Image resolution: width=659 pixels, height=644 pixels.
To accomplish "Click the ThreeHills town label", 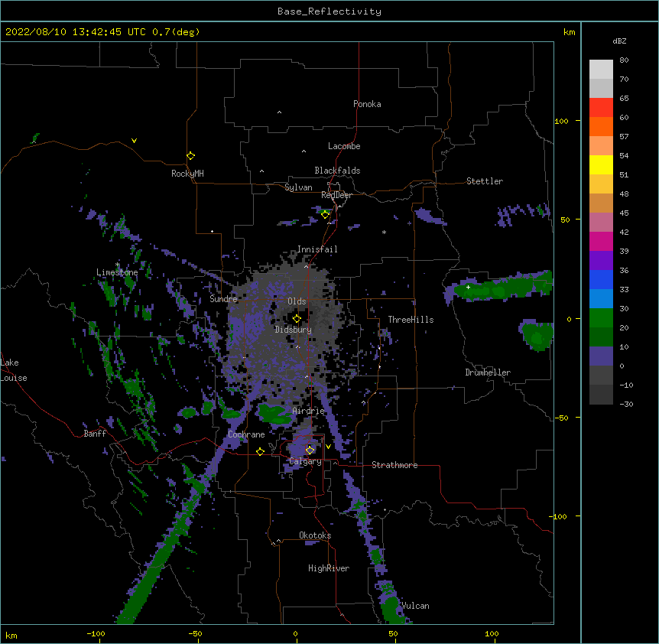I will (411, 320).
